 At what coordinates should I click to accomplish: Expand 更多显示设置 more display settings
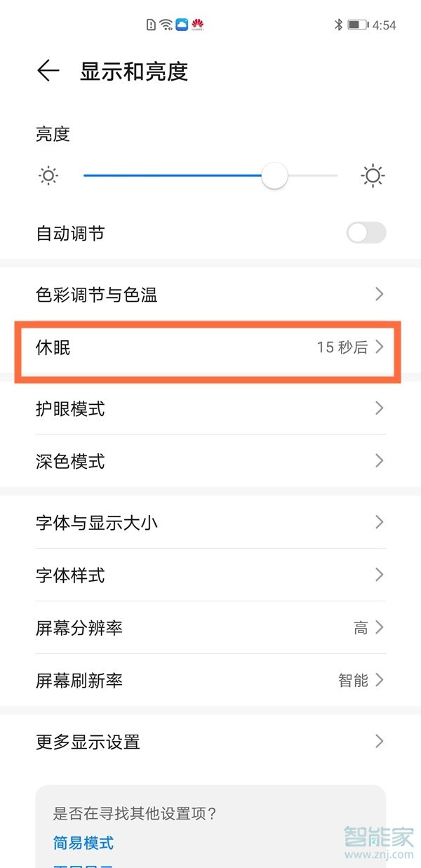[x=210, y=741]
